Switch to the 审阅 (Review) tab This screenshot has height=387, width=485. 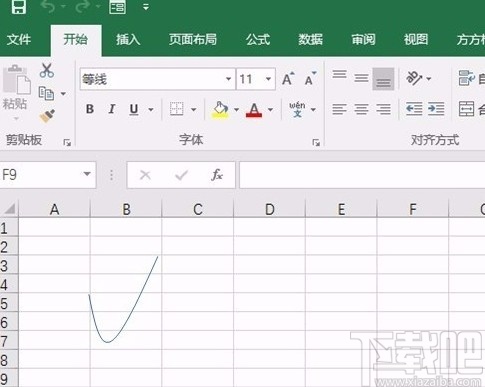[x=363, y=40]
